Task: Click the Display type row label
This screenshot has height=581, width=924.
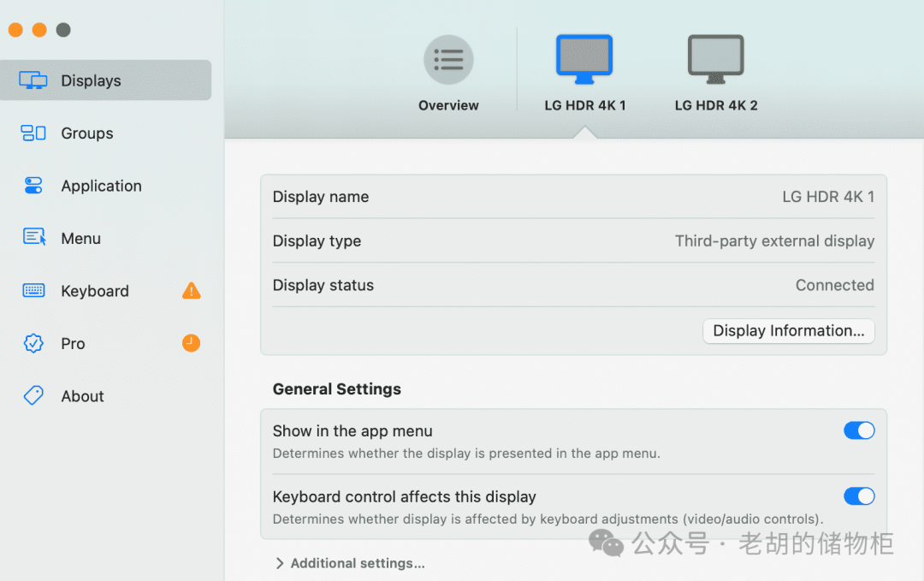Action: pos(317,241)
